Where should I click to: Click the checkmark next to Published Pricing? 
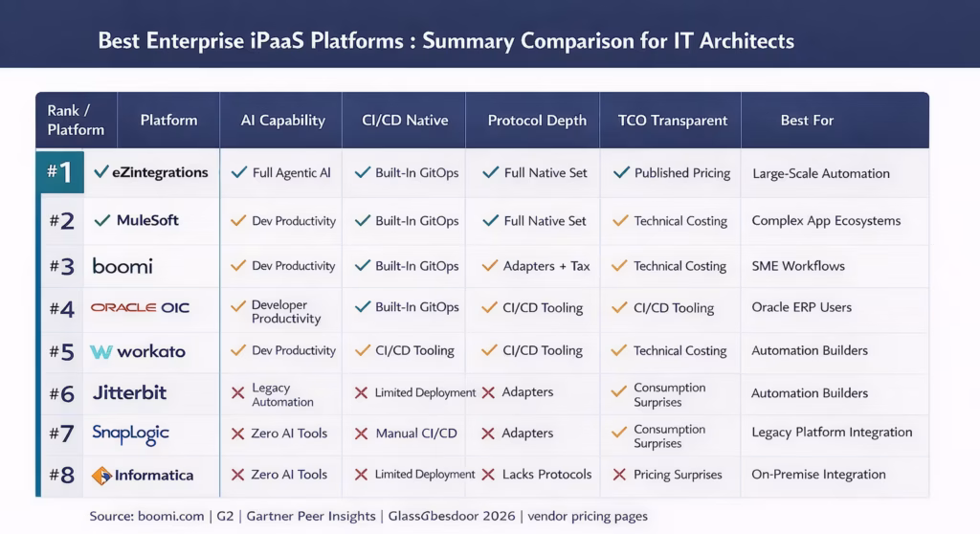point(621,172)
